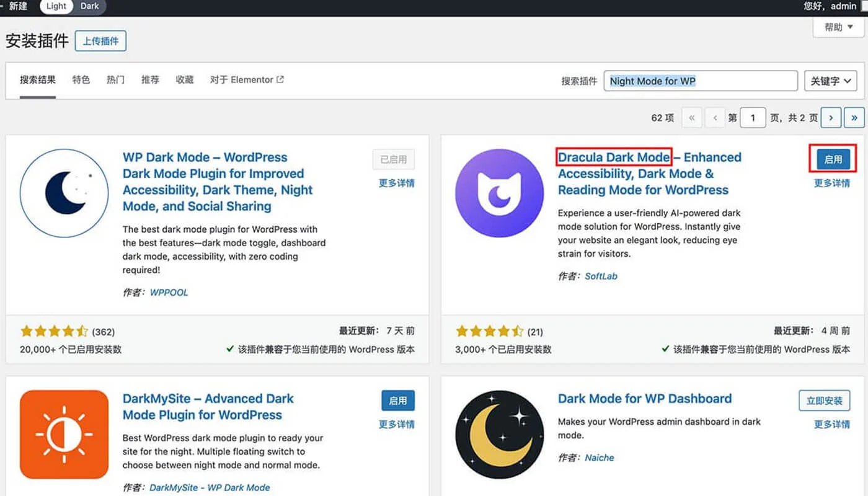
Task: Open the 帮助 dropdown panel
Action: (836, 27)
